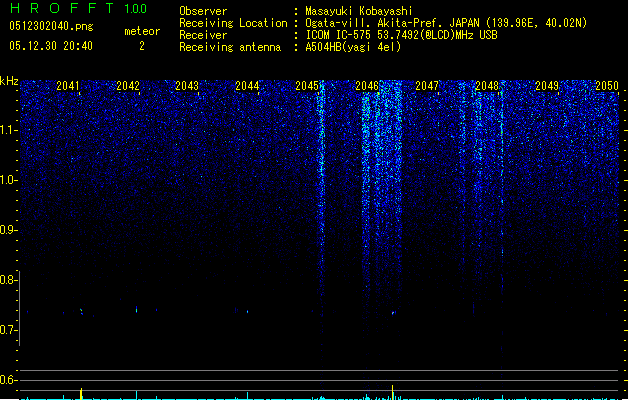This screenshot has height=400, width=629.
Task: Click the yellow meteor spike near 2041
Action: coord(81,394)
